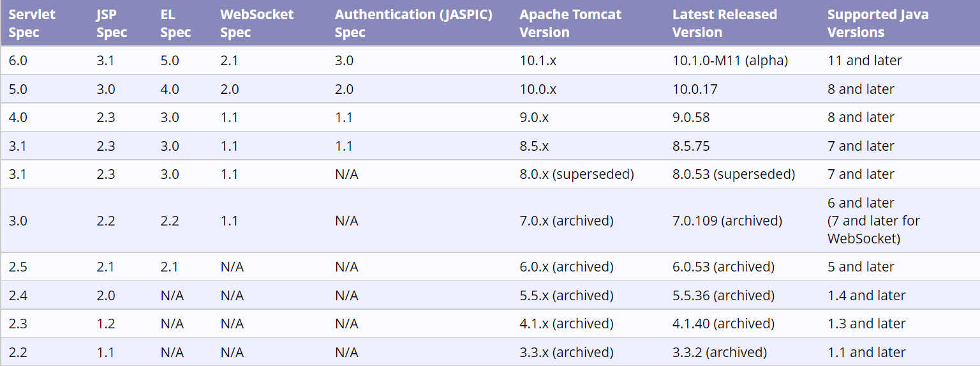This screenshot has height=366, width=980.
Task: Select the 10.0.17 latest release cell
Action: click(695, 89)
